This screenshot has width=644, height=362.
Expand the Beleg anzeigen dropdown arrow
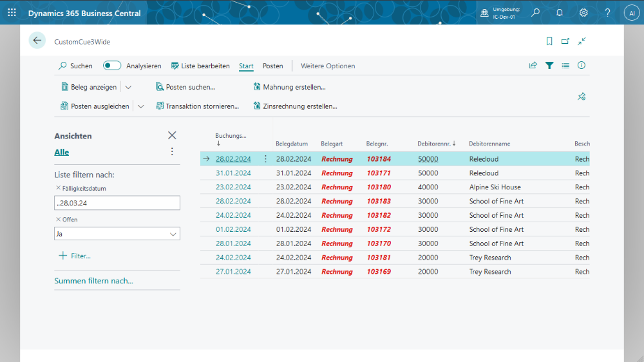click(x=128, y=87)
